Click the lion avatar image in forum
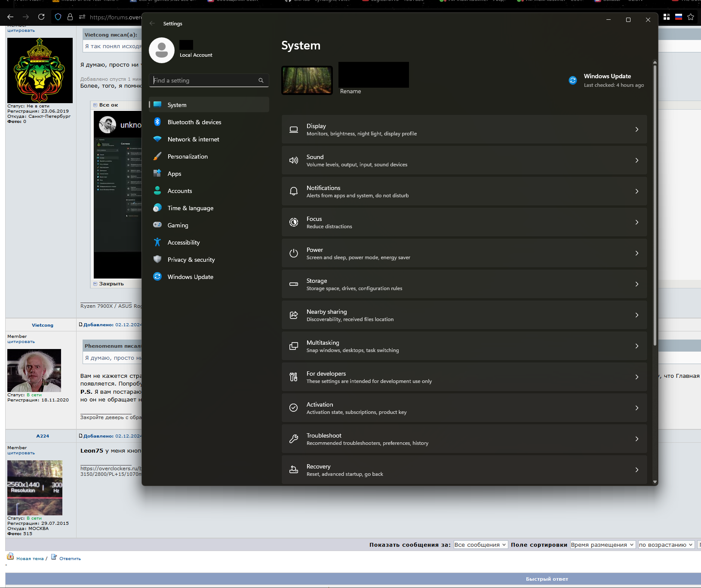Image resolution: width=701 pixels, height=588 pixels. (x=40, y=70)
